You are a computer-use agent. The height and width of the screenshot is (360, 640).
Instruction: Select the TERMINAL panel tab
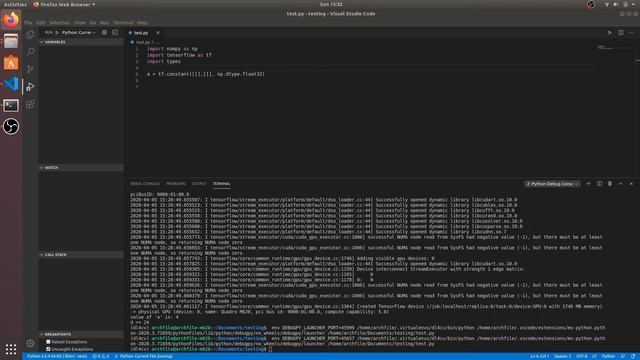tap(221, 184)
